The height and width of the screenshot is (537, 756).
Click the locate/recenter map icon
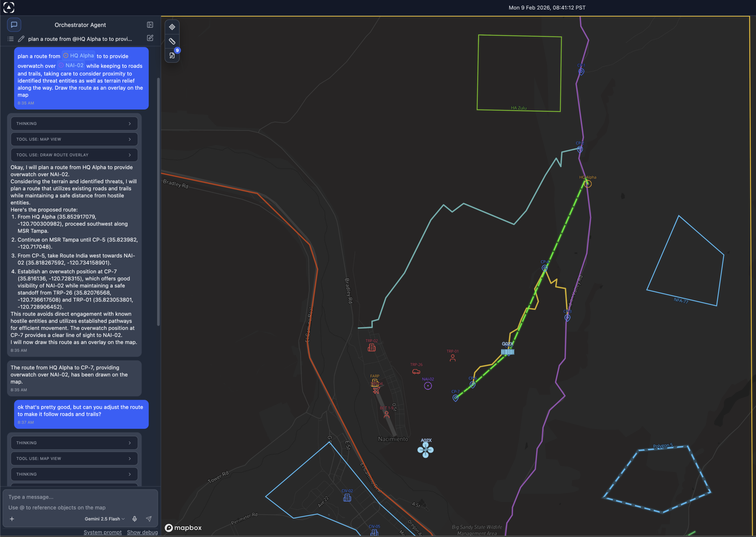pos(172,27)
